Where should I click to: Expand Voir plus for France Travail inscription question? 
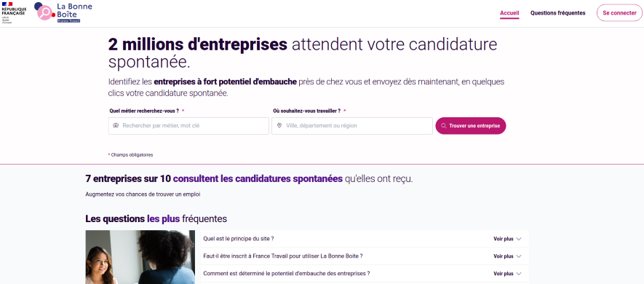(x=507, y=256)
